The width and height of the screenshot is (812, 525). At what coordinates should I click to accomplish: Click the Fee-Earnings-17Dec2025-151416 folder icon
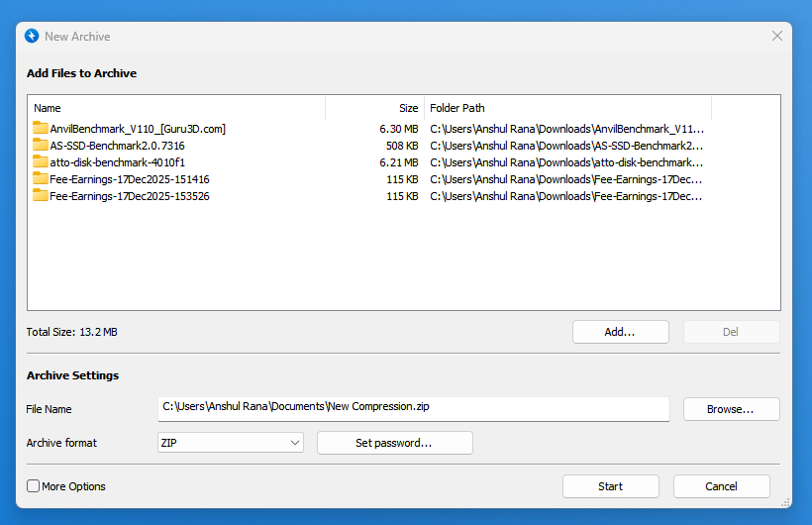(41, 178)
